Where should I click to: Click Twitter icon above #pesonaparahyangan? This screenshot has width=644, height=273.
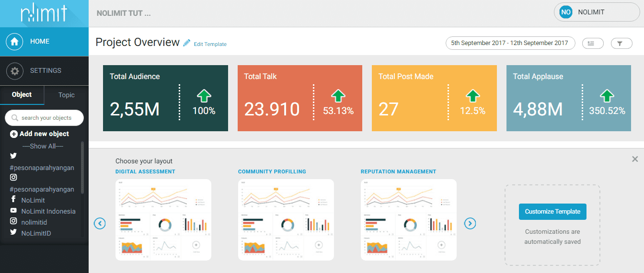coord(13,156)
